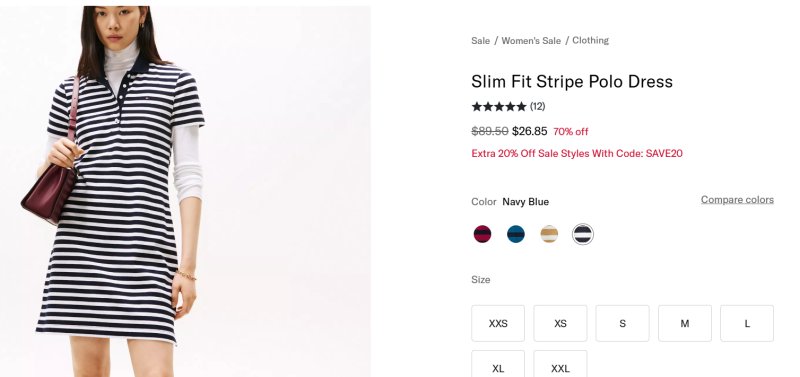Go to the Sale breadcrumb

coord(481,40)
